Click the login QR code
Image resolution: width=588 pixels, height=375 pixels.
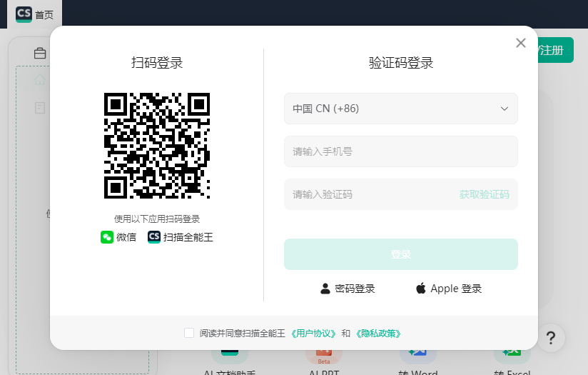tap(157, 146)
